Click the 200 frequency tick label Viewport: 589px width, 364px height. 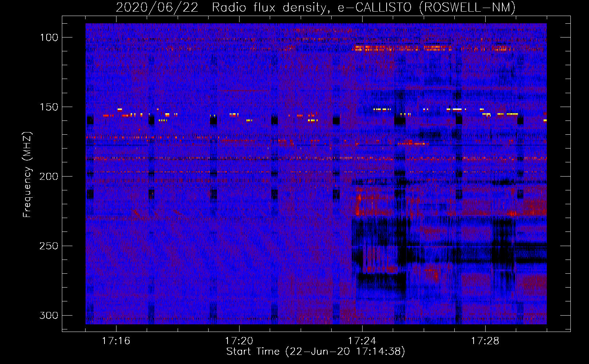pos(48,177)
